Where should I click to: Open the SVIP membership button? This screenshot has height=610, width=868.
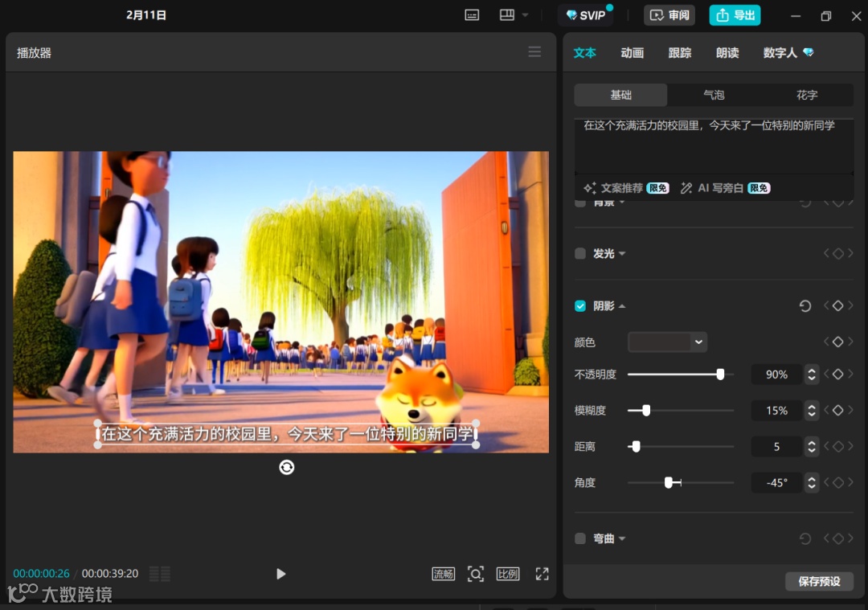pos(586,15)
